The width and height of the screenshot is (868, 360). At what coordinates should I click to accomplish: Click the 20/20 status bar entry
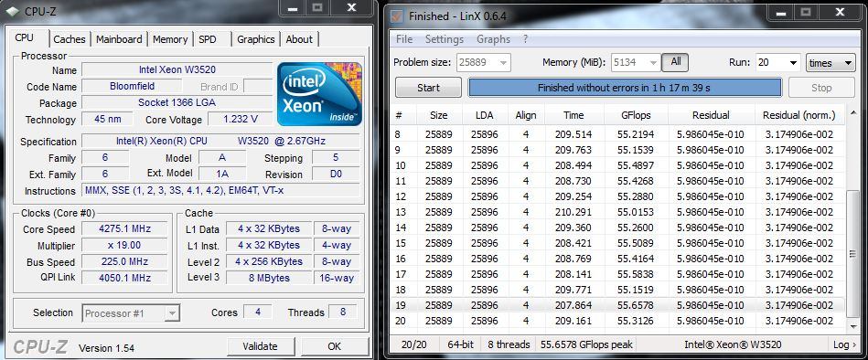tap(414, 344)
